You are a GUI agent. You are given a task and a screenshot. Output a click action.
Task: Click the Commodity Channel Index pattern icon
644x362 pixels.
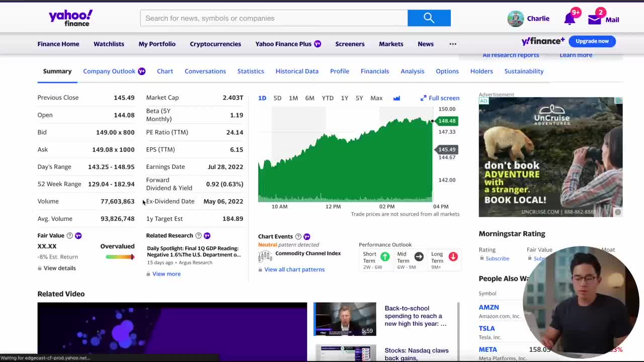pyautogui.click(x=265, y=256)
